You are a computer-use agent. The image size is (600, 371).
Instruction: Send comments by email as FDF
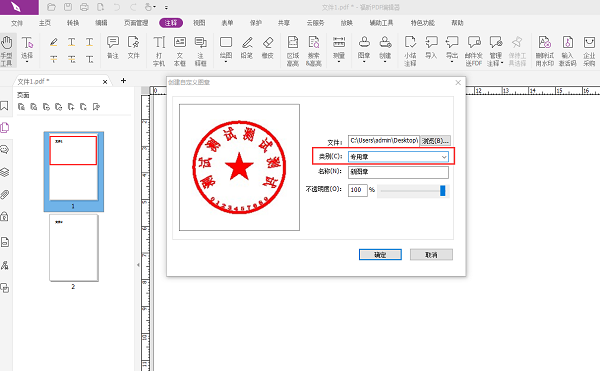coord(474,51)
